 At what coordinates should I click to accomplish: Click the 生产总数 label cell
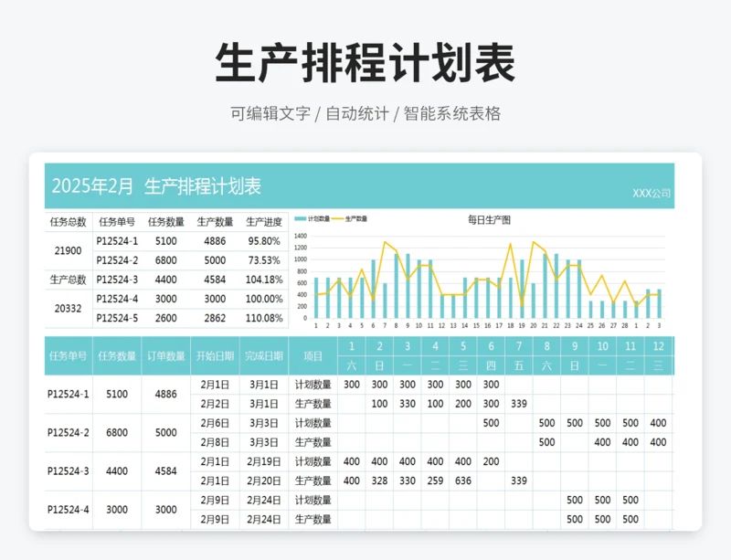point(68,280)
